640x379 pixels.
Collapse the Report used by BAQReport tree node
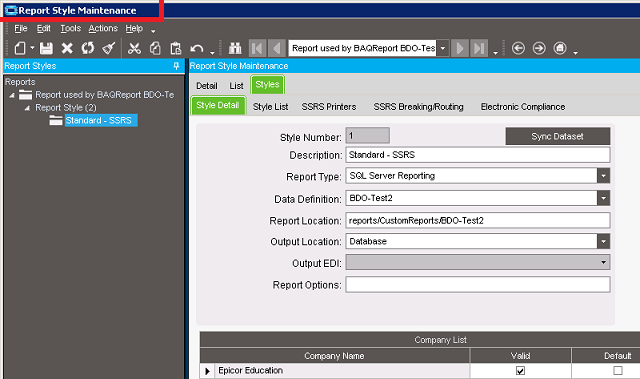(x=12, y=95)
